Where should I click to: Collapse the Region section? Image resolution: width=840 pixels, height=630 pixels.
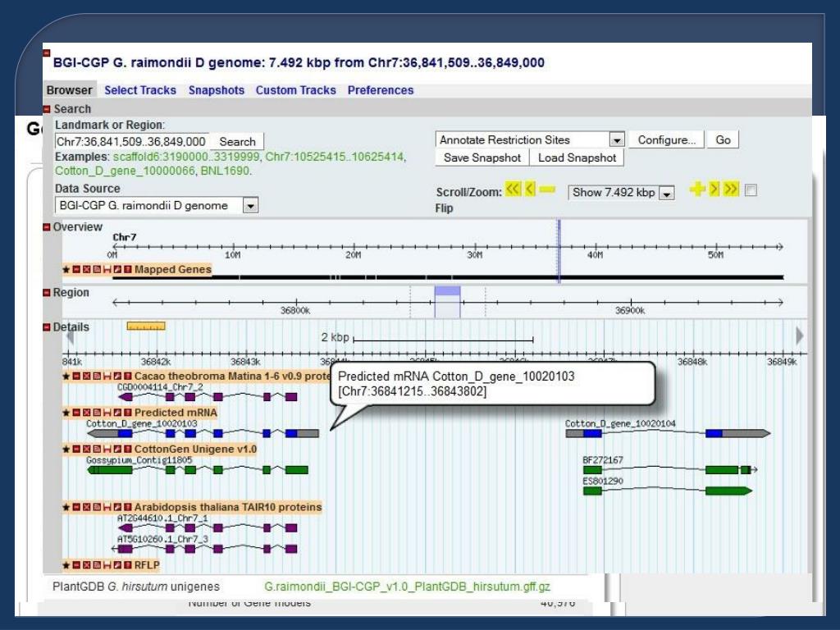[47, 293]
